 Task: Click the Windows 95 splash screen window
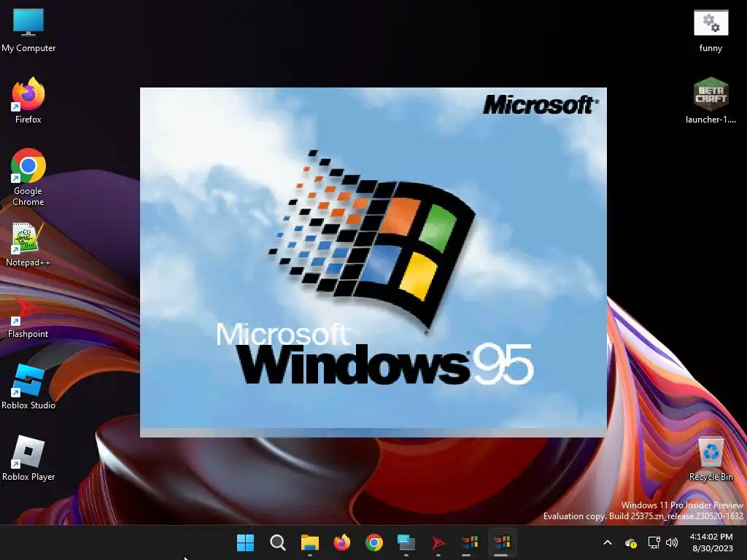click(373, 262)
